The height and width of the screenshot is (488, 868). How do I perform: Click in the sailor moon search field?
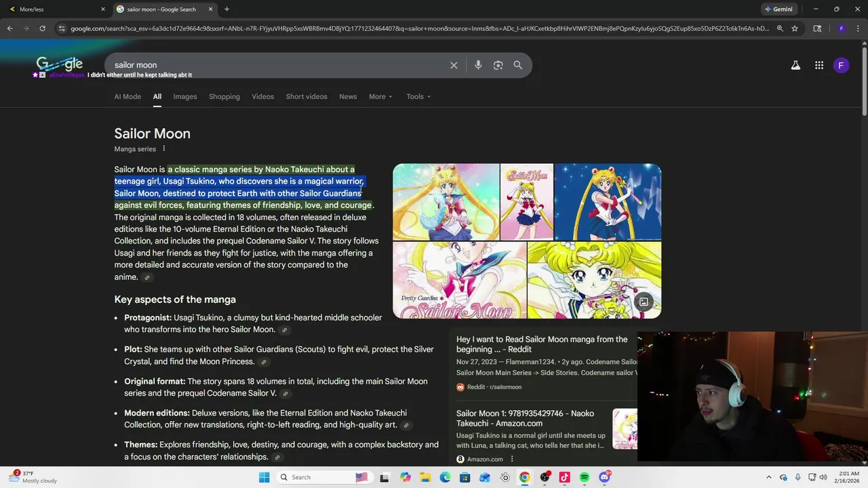[278, 65]
